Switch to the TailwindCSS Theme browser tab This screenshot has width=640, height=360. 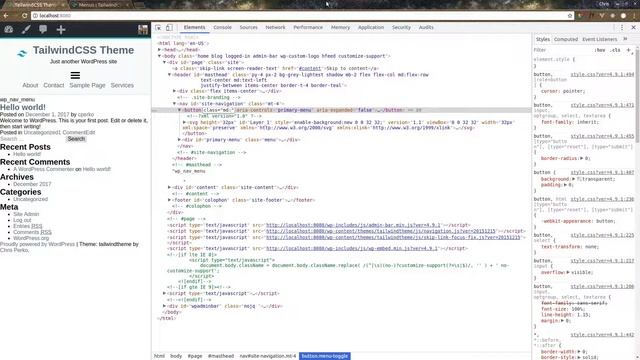[x=35, y=4]
